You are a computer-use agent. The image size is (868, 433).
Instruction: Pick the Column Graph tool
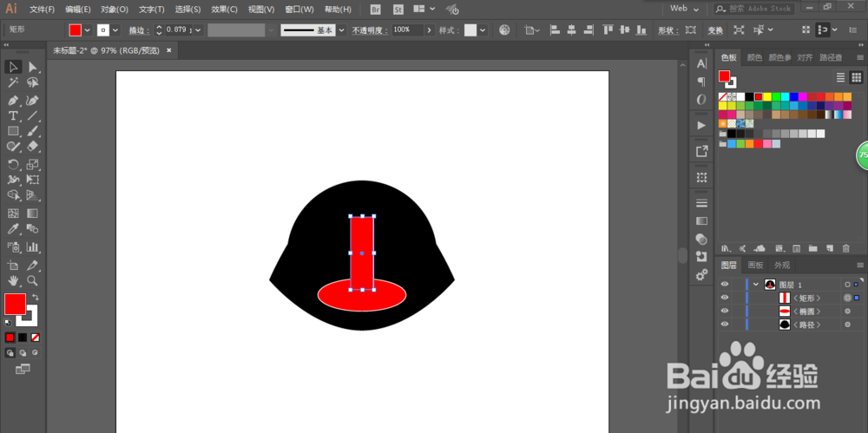(x=33, y=246)
